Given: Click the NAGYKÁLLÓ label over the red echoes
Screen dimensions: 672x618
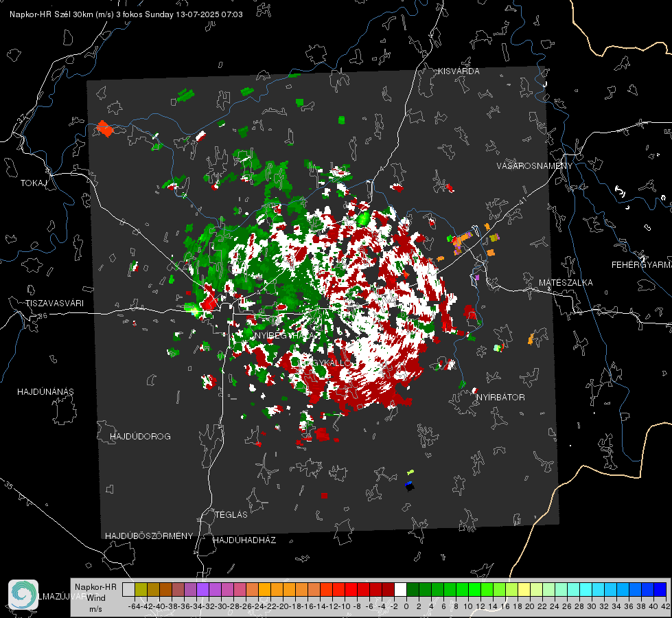Looking at the screenshot, I should (324, 363).
